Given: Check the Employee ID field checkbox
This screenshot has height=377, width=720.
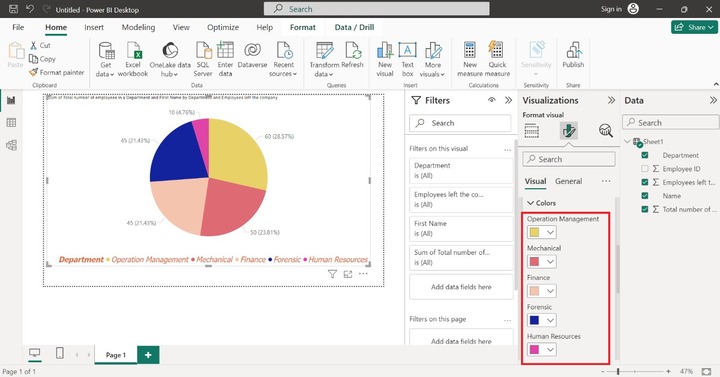Looking at the screenshot, I should 645,169.
